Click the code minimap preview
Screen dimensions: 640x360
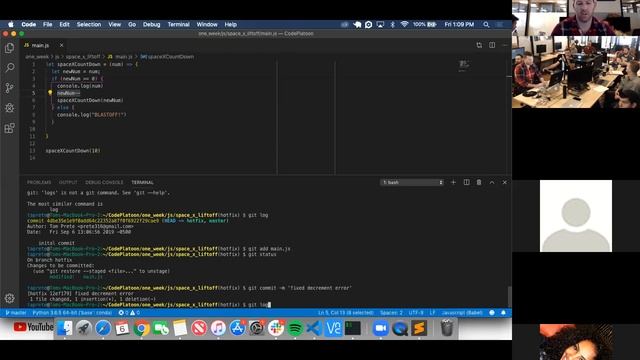(x=464, y=65)
